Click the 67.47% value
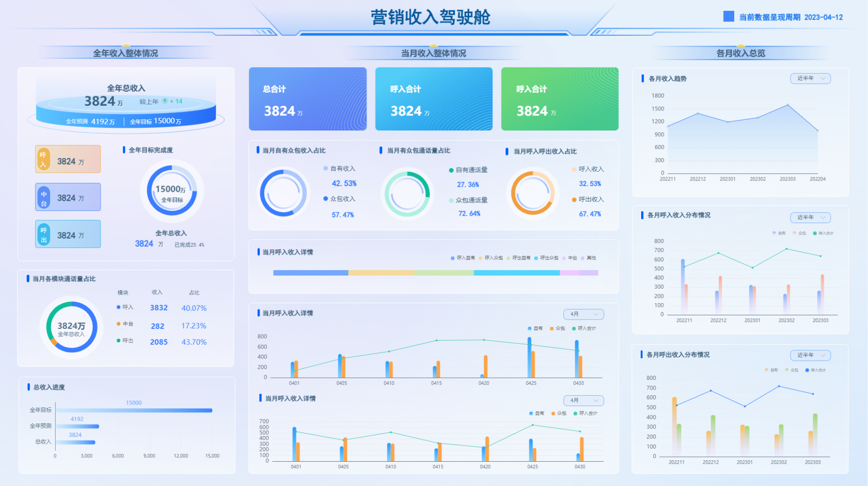Image resolution: width=868 pixels, height=486 pixels. (590, 214)
